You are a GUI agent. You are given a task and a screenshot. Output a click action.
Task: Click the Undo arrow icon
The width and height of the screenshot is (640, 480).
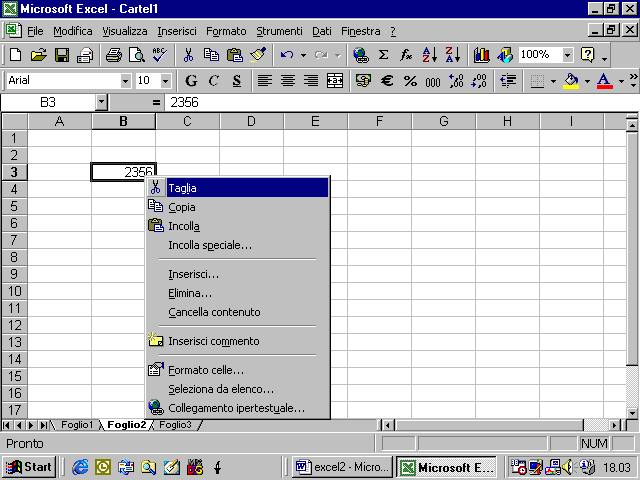click(287, 54)
